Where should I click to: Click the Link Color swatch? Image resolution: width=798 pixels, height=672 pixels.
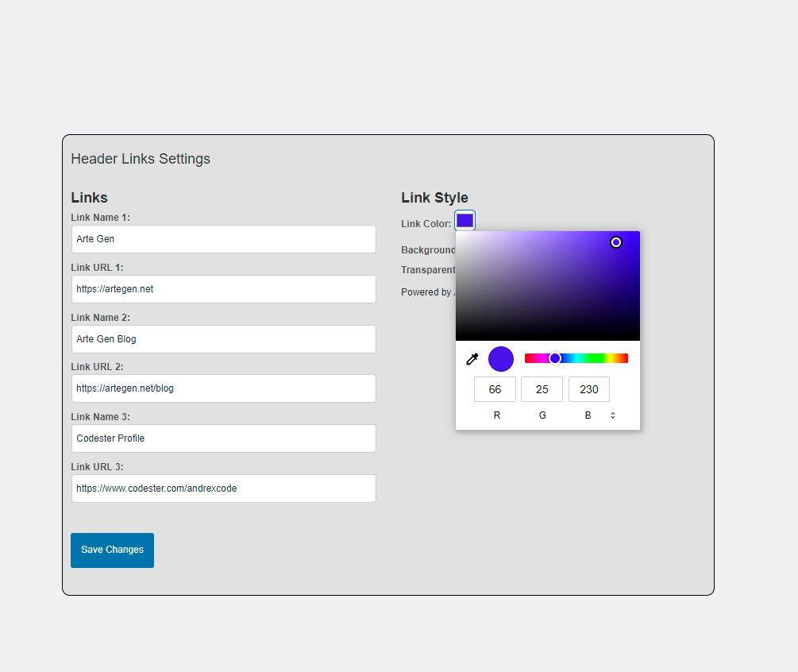tap(465, 221)
